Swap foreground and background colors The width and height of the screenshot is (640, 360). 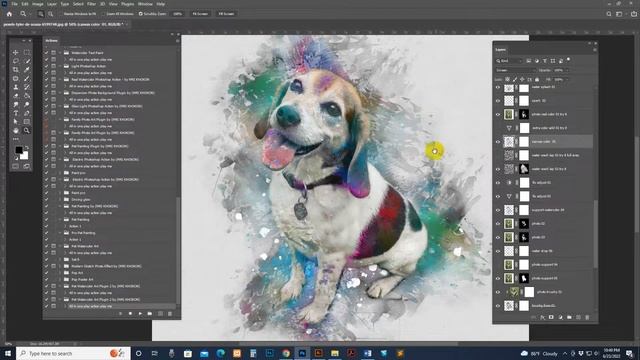point(27,148)
